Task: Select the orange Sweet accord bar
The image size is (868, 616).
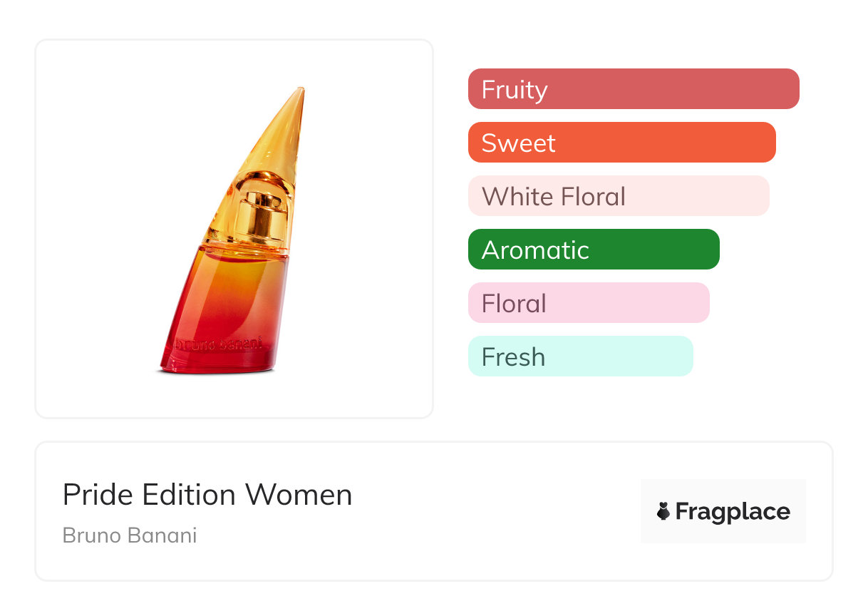Action: pyautogui.click(x=621, y=143)
